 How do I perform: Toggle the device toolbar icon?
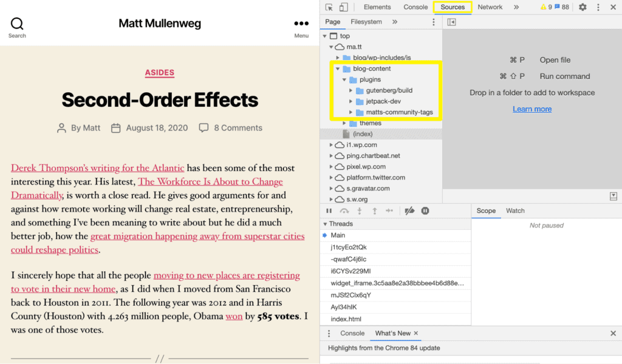(343, 7)
